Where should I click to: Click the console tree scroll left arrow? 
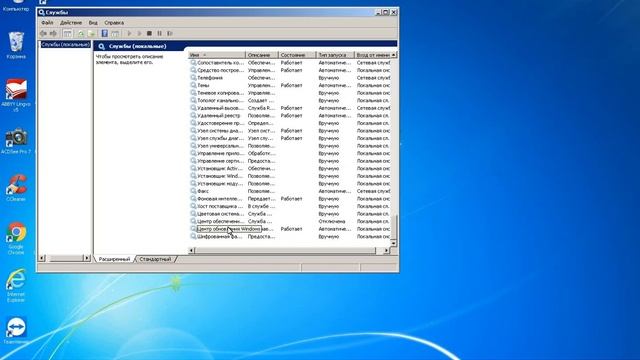[42, 258]
